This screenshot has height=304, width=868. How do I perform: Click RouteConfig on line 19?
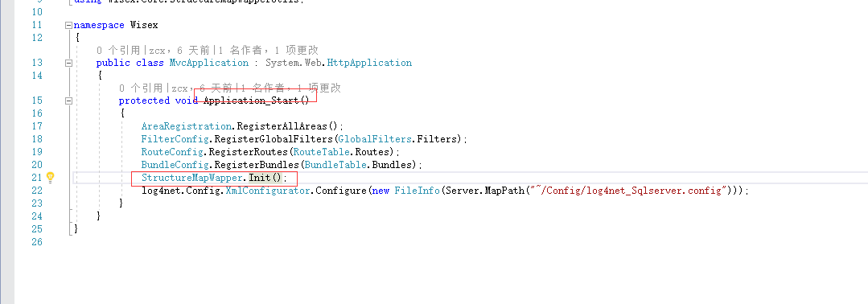[x=171, y=151]
